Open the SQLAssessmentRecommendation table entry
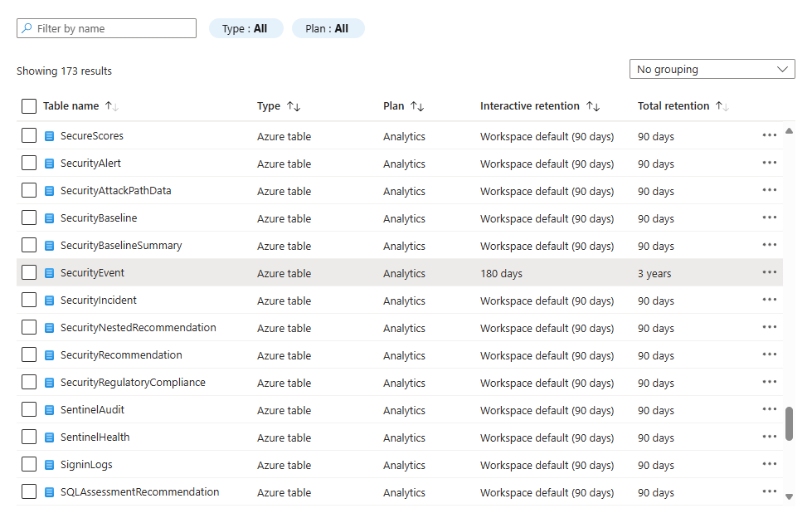The image size is (812, 518). click(139, 492)
